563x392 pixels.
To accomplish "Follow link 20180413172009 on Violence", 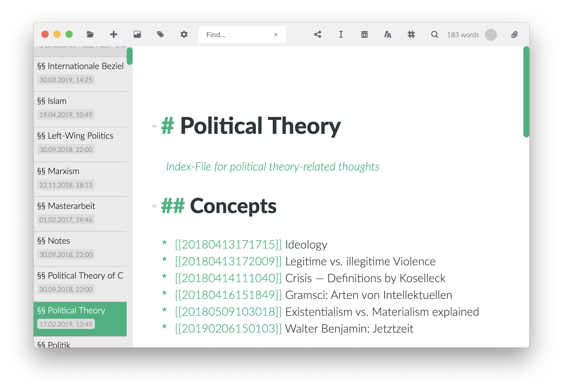I will point(228,262).
